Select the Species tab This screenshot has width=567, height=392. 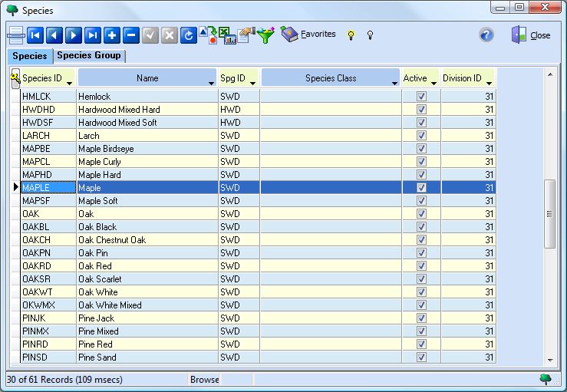click(x=30, y=56)
